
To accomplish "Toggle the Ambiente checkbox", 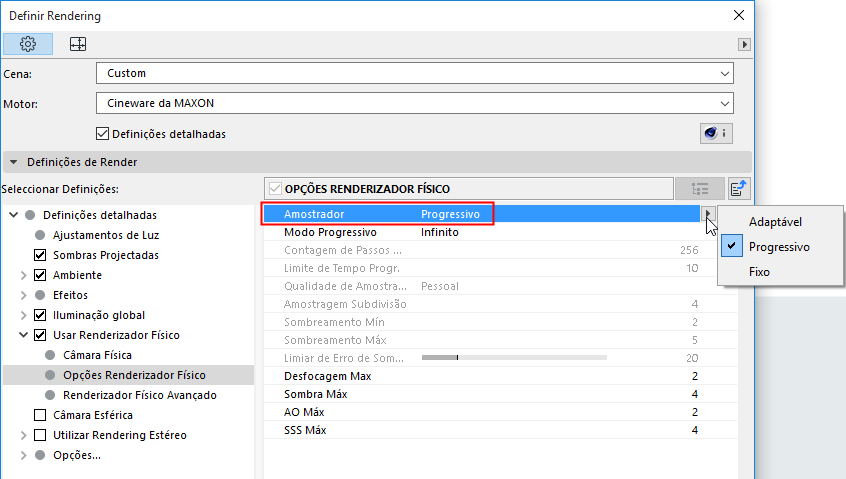I will pyautogui.click(x=40, y=275).
